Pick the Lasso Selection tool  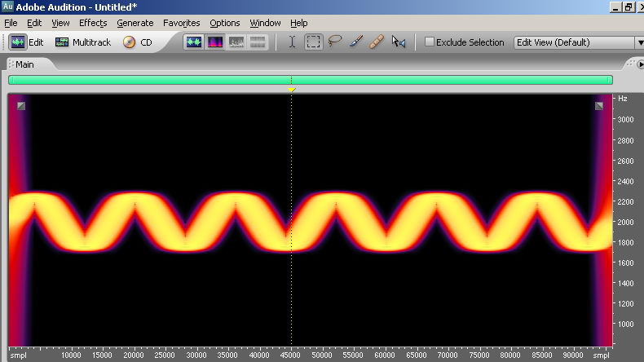point(335,42)
